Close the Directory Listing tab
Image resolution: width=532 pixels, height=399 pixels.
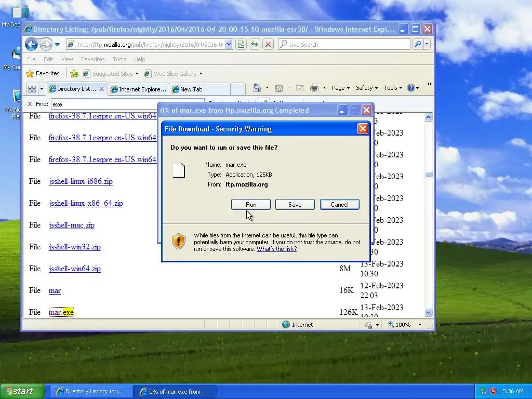tap(101, 89)
